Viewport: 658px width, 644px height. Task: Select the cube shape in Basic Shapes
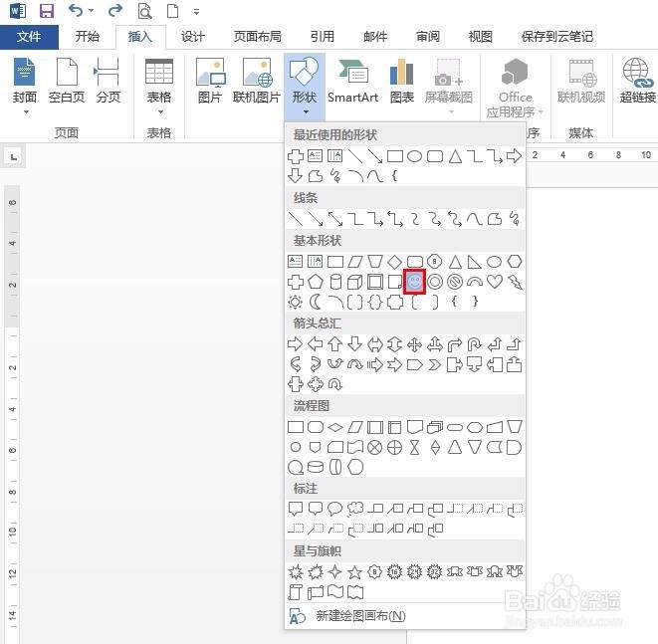pos(355,282)
